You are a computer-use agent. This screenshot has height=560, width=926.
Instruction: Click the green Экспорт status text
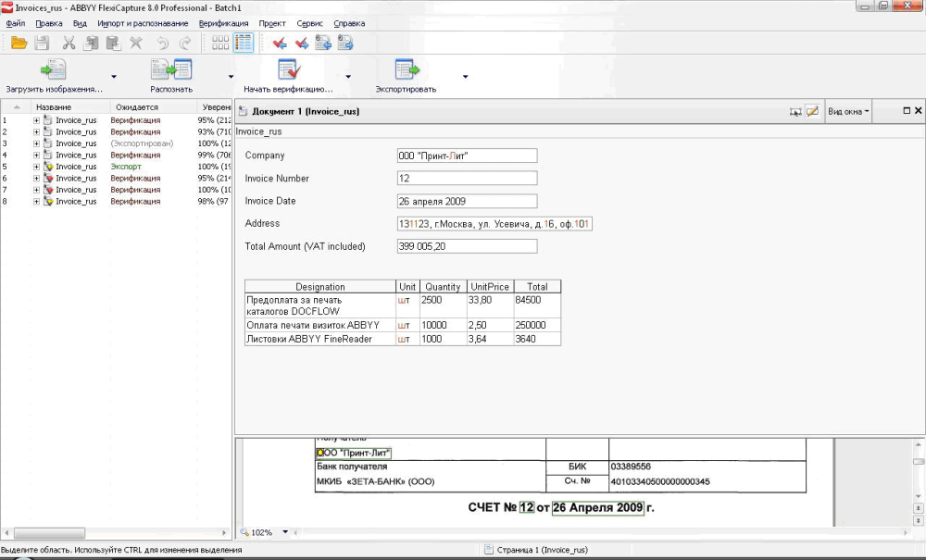click(126, 167)
